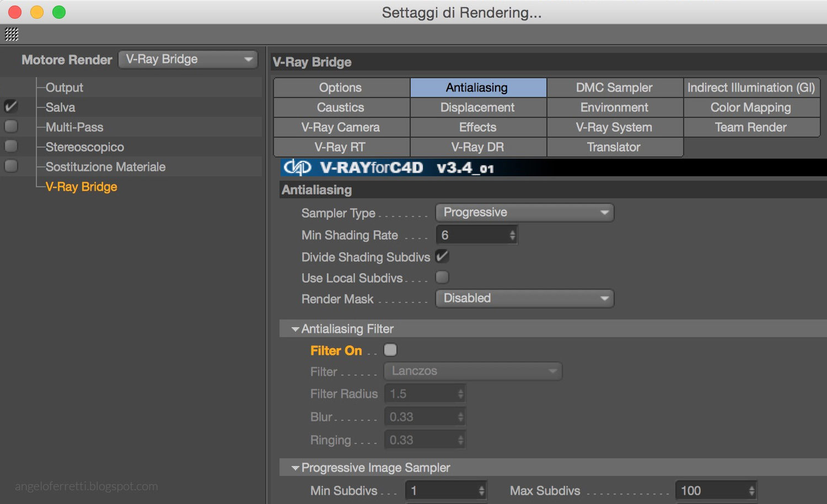Viewport: 827px width, 504px height.
Task: Select Stereoscopico in the settings tree
Action: [84, 147]
